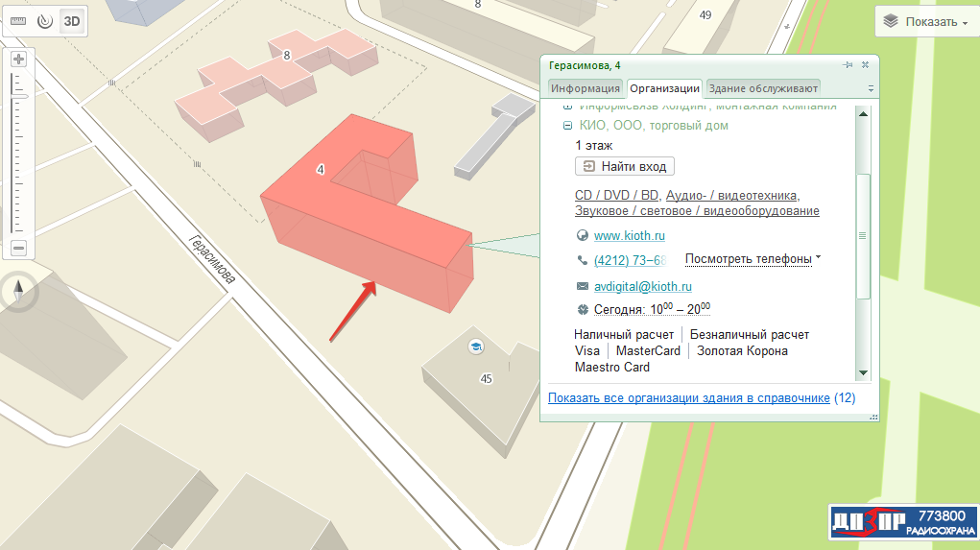Click the Maestro Card payment text

(x=611, y=368)
